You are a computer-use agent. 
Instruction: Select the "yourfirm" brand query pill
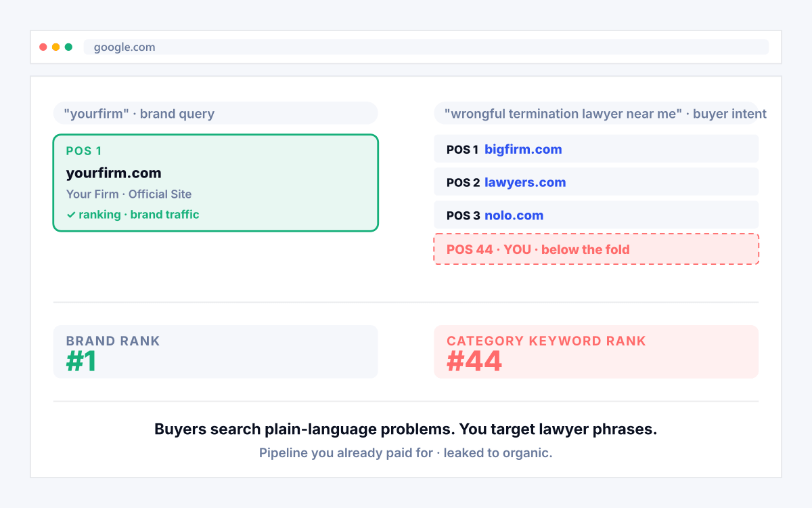point(215,113)
